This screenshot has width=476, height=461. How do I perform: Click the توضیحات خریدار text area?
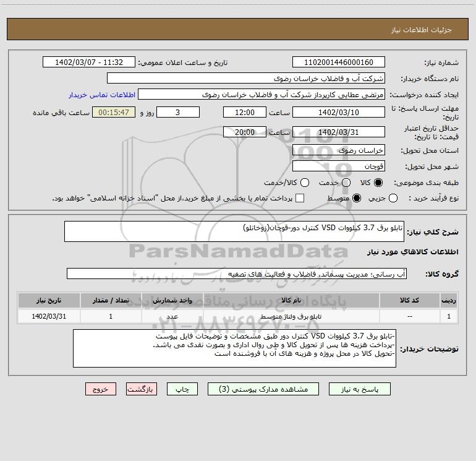pyautogui.click(x=234, y=348)
